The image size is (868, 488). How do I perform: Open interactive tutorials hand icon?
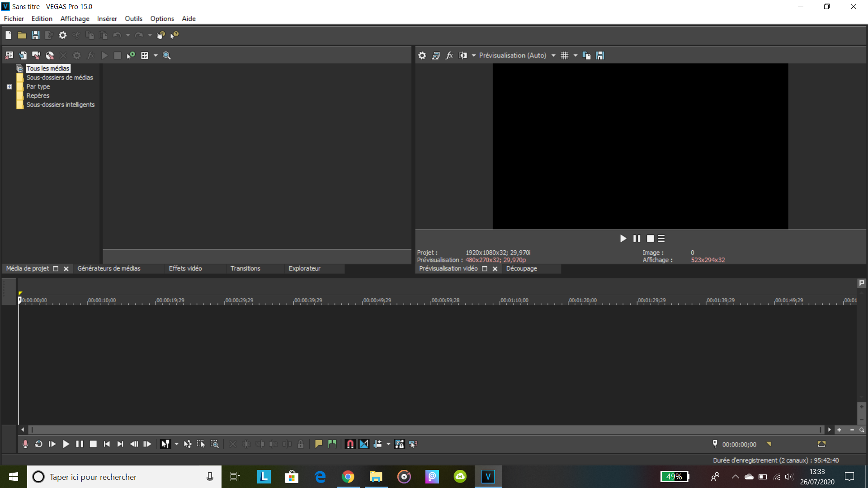pos(161,35)
